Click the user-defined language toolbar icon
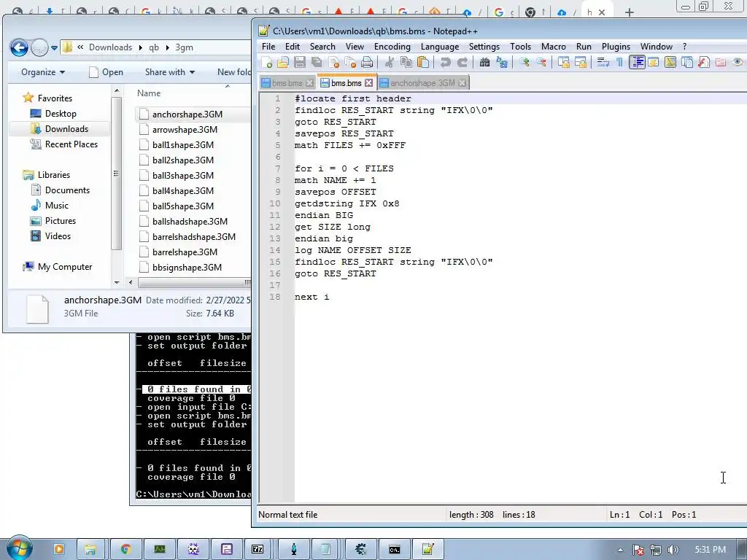This screenshot has width=747, height=560. click(x=653, y=63)
